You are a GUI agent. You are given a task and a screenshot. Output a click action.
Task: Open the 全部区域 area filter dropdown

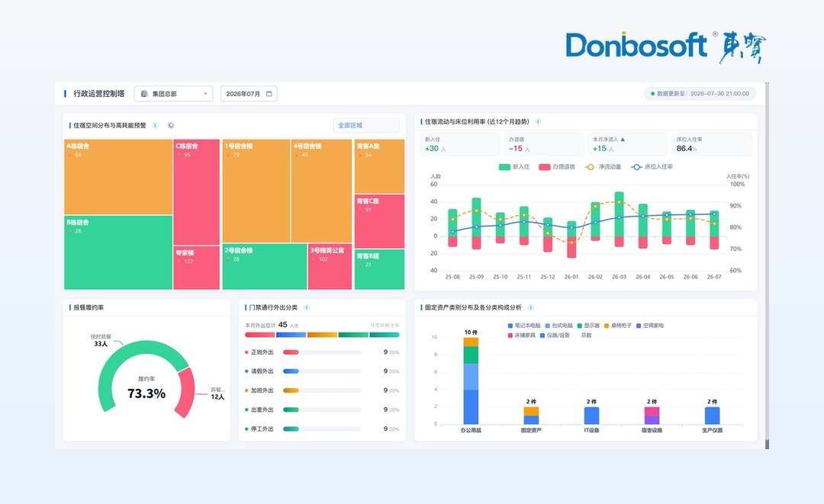pos(365,126)
